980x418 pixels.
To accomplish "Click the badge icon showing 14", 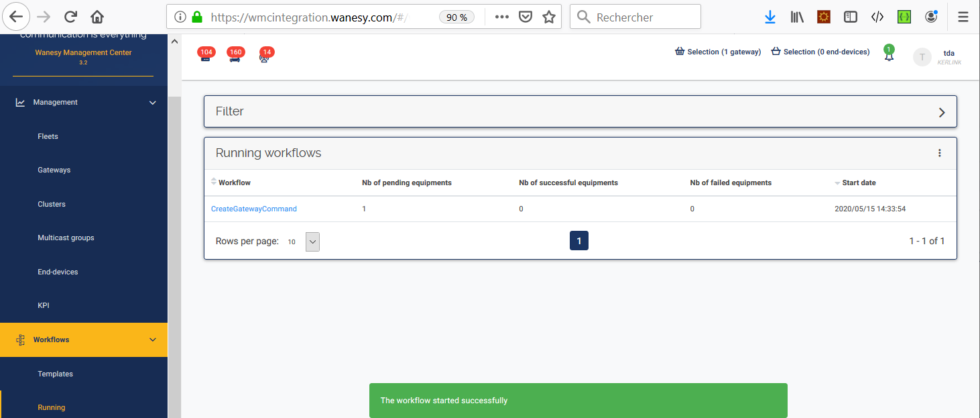I will point(265,56).
